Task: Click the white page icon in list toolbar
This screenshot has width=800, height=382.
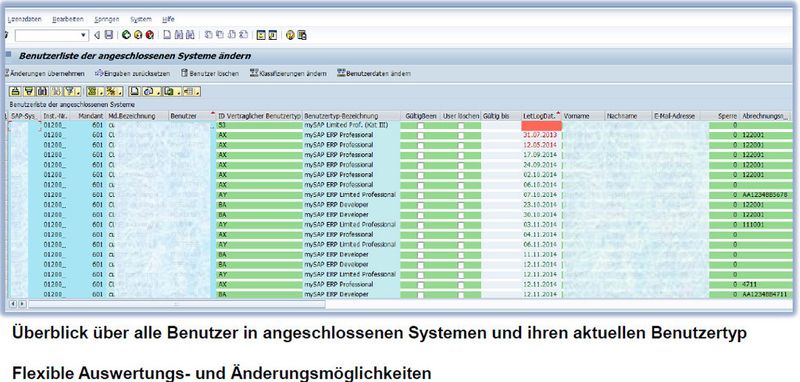Action: click(x=134, y=91)
